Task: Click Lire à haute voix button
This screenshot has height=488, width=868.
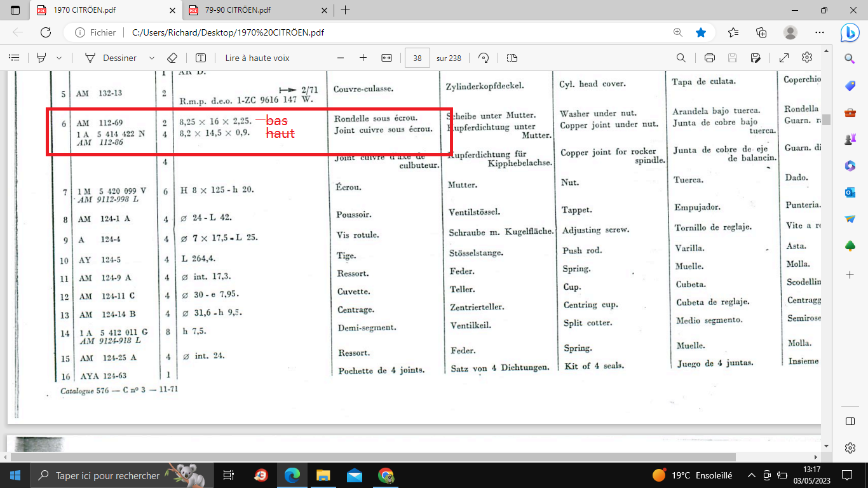Action: click(x=257, y=58)
